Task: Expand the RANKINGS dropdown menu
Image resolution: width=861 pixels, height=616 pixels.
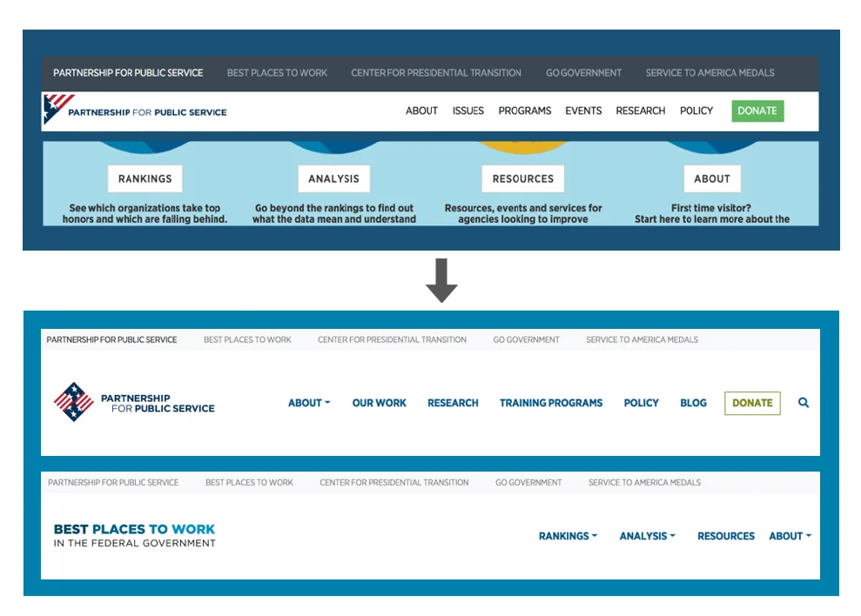Action: (568, 536)
